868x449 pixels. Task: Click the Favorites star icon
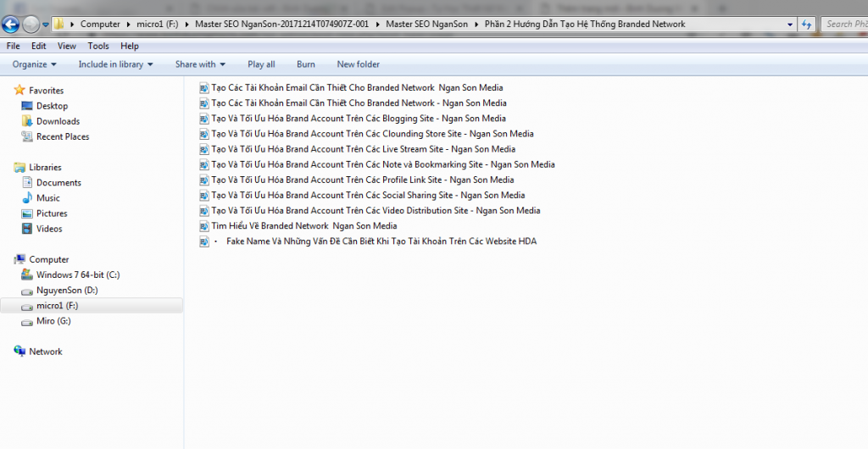point(19,90)
